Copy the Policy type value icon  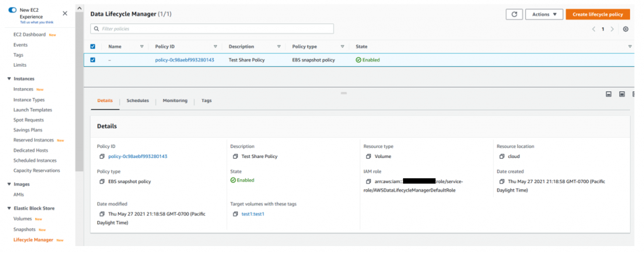pos(103,181)
